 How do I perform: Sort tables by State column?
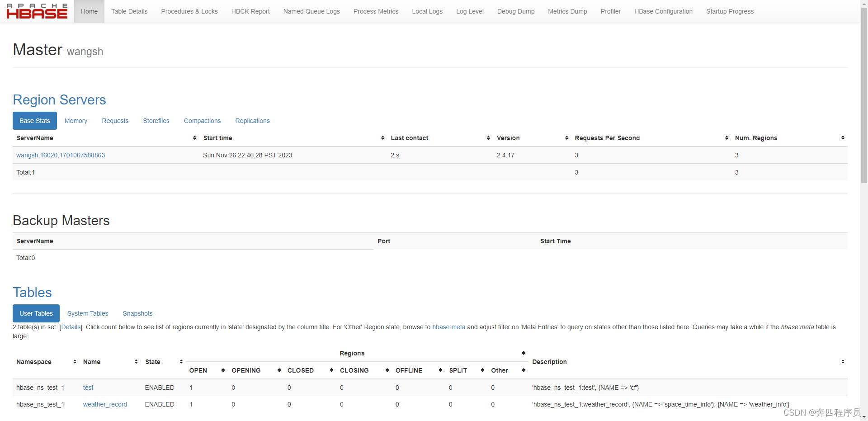point(181,362)
